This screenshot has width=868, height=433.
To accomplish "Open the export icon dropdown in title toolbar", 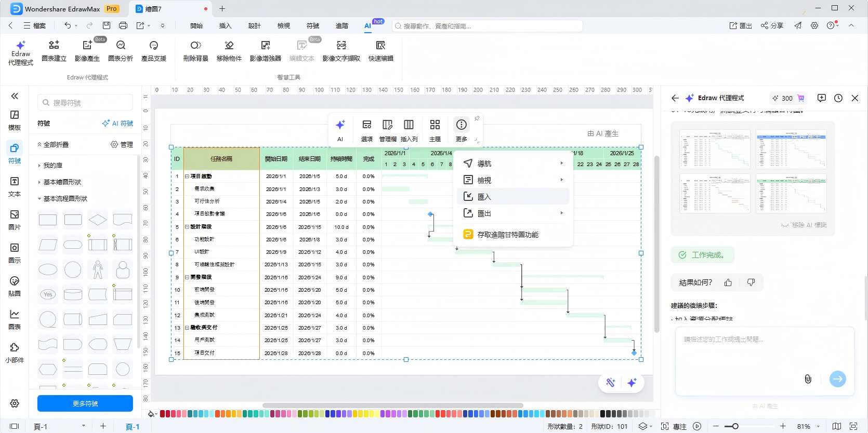I will [x=149, y=25].
